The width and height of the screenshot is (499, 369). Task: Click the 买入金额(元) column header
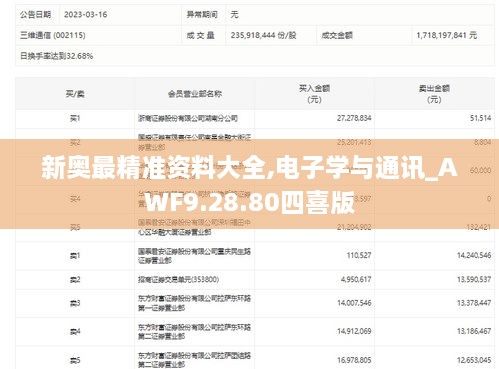pyautogui.click(x=314, y=94)
